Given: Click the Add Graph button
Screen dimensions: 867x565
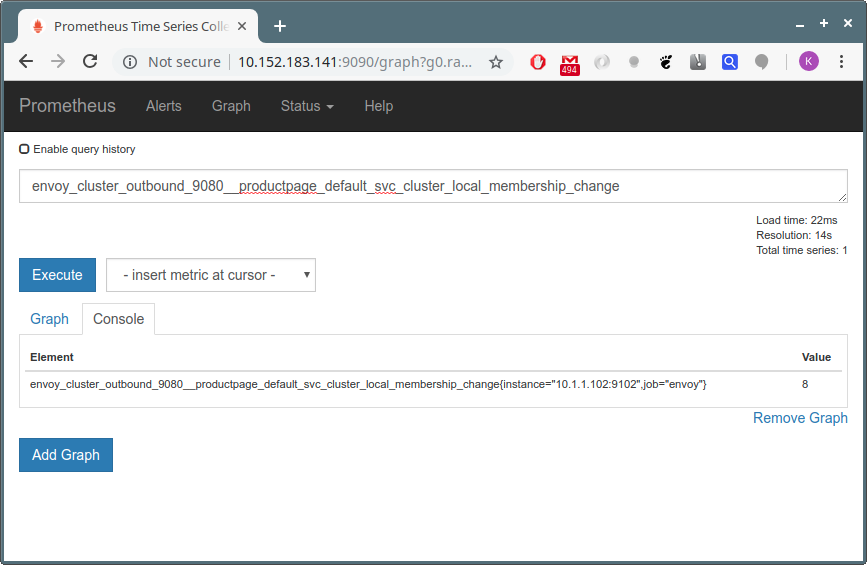Looking at the screenshot, I should pos(66,455).
